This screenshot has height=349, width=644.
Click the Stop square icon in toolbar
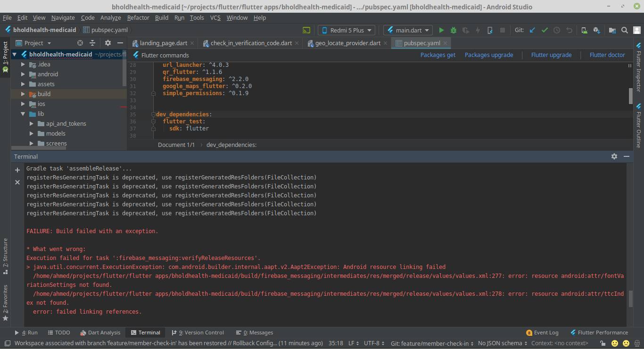[503, 30]
